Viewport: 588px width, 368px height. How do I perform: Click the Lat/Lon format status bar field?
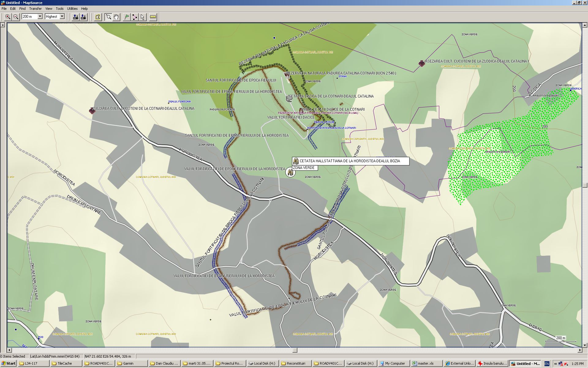(56, 356)
